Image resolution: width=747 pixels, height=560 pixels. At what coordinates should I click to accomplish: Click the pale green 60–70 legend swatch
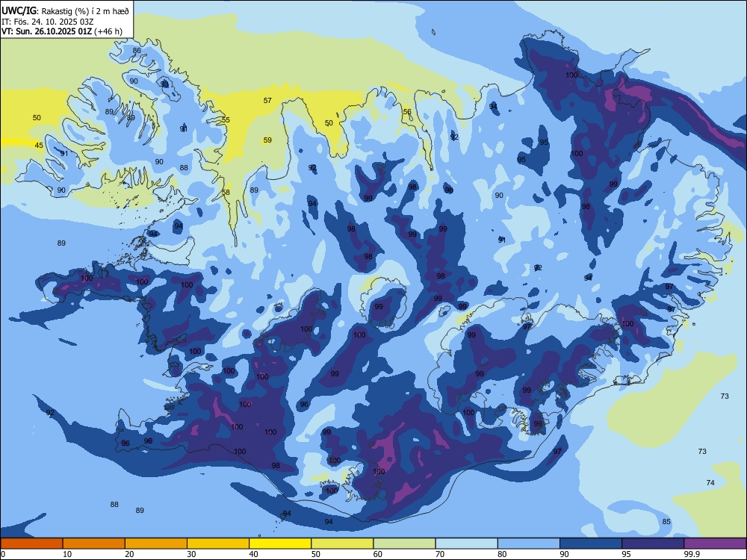pos(404,544)
